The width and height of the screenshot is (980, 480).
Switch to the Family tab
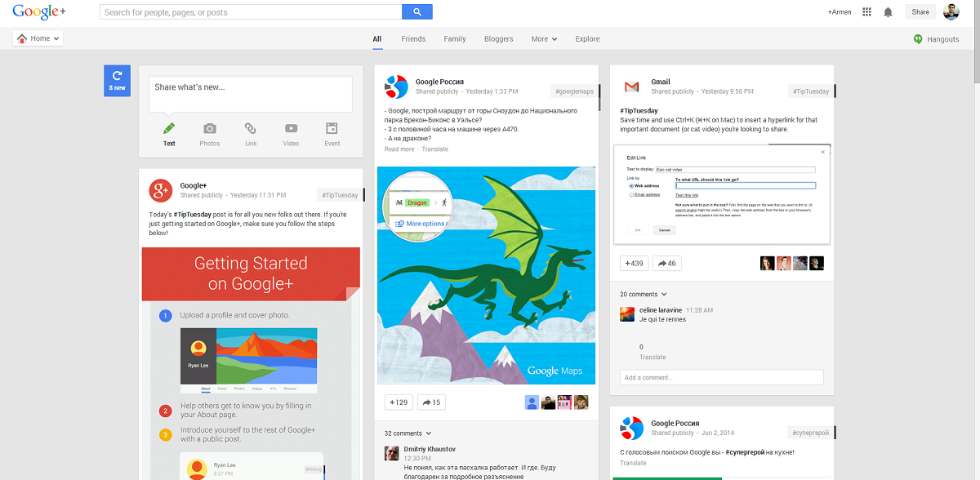click(455, 38)
